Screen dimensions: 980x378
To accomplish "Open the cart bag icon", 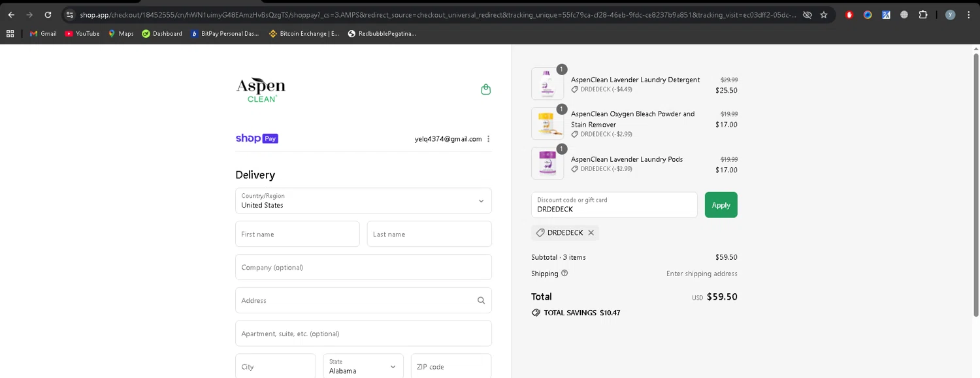I will pos(485,89).
